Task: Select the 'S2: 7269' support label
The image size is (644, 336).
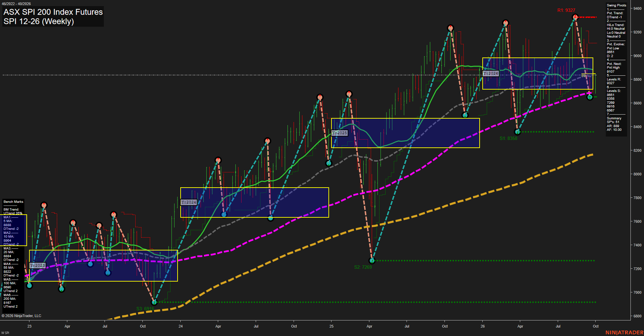Action: (363, 267)
